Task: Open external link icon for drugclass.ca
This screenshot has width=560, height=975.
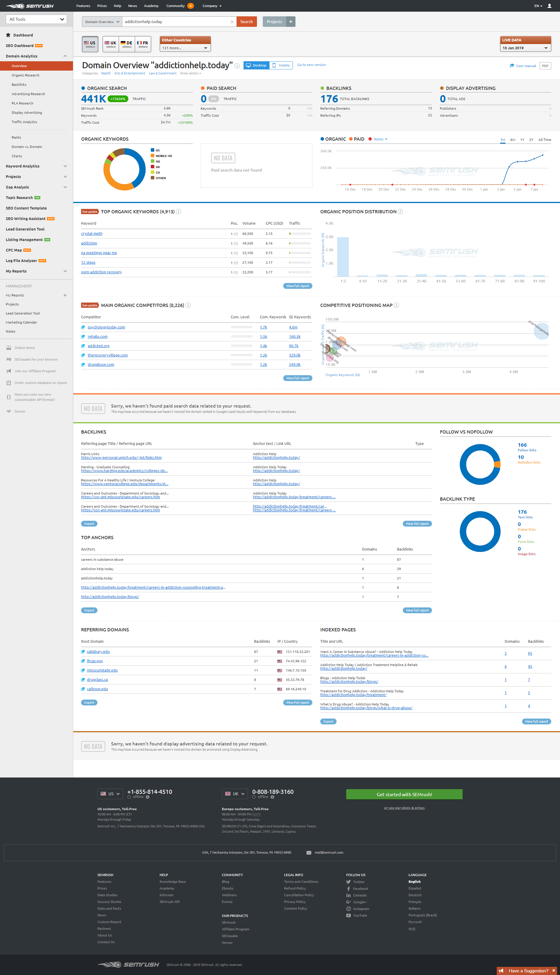Action: click(83, 680)
